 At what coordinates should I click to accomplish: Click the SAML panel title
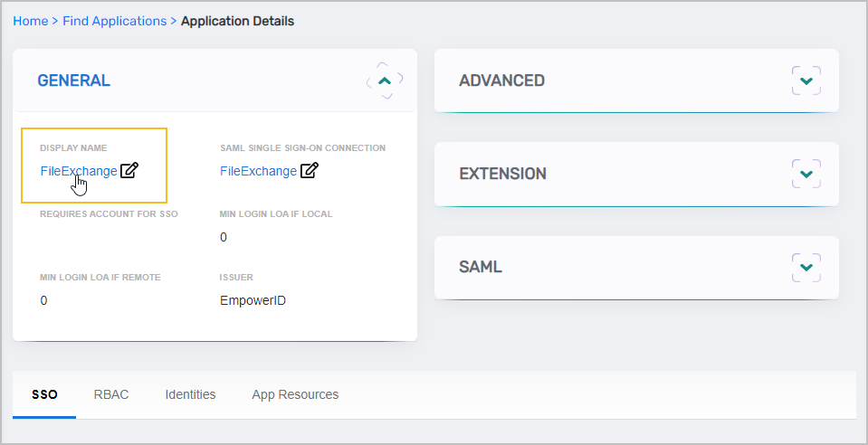tap(480, 268)
